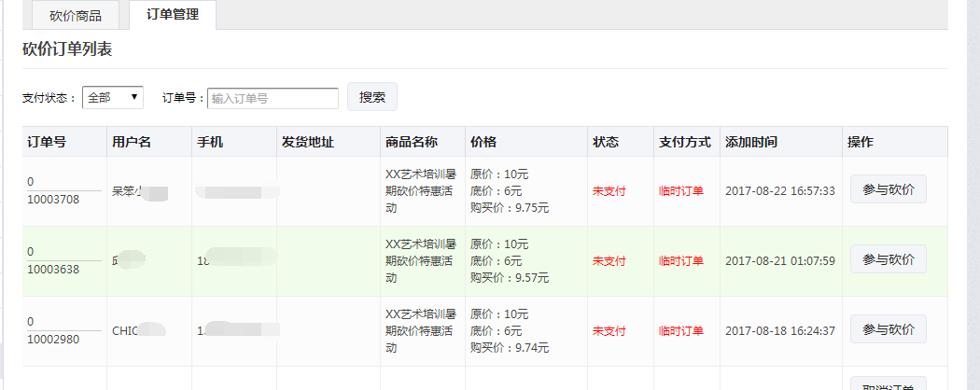Screen dimensions: 980x390
Task: Click the 砍价订单列表 heading
Action: pyautogui.click(x=67, y=50)
